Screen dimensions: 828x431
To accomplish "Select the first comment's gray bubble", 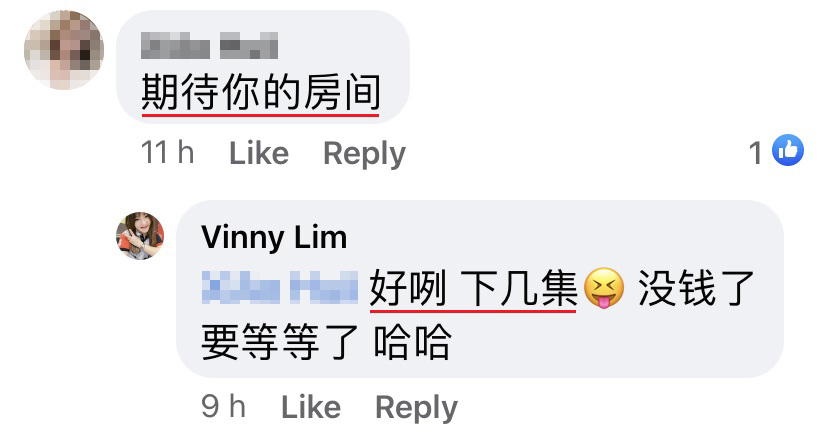I will [x=263, y=67].
